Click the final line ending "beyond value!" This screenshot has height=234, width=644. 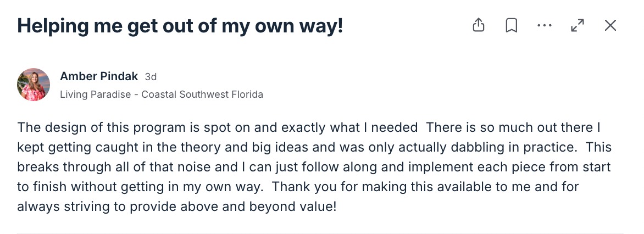pos(176,207)
